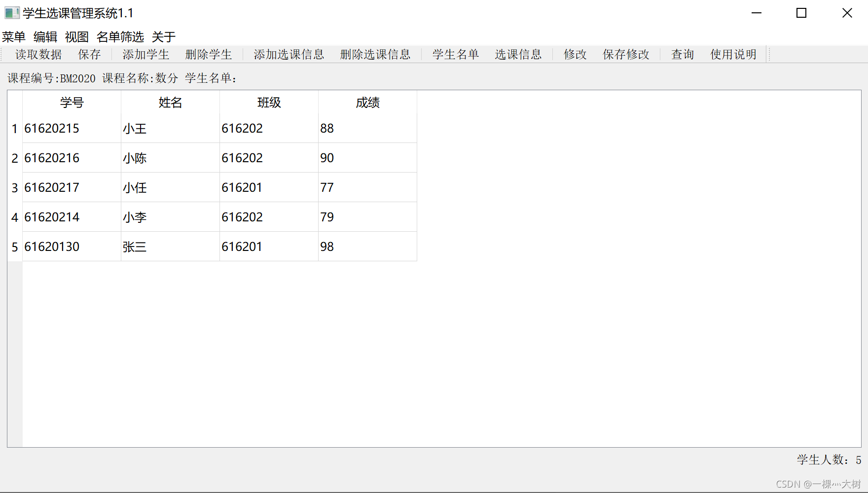Screen dimensions: 868x493
Task: Maximize the 学生选课管理系统 window
Action: [x=802, y=13]
